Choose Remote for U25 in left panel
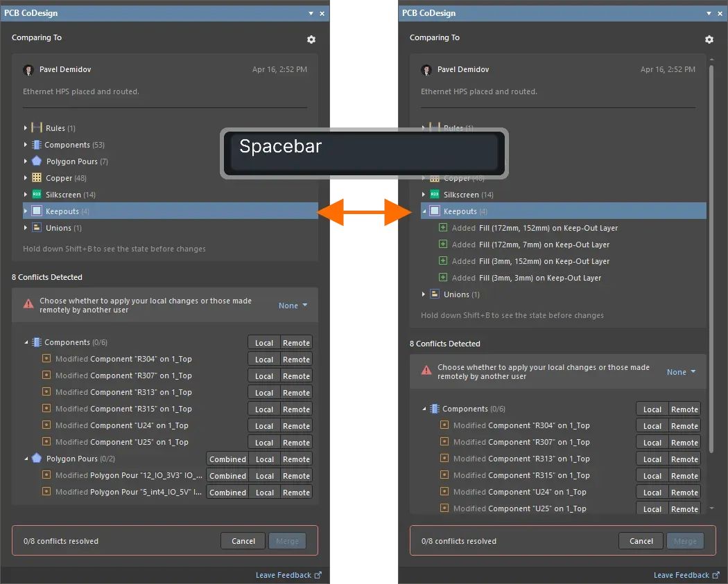Screen dimensions: 728x584 296,443
